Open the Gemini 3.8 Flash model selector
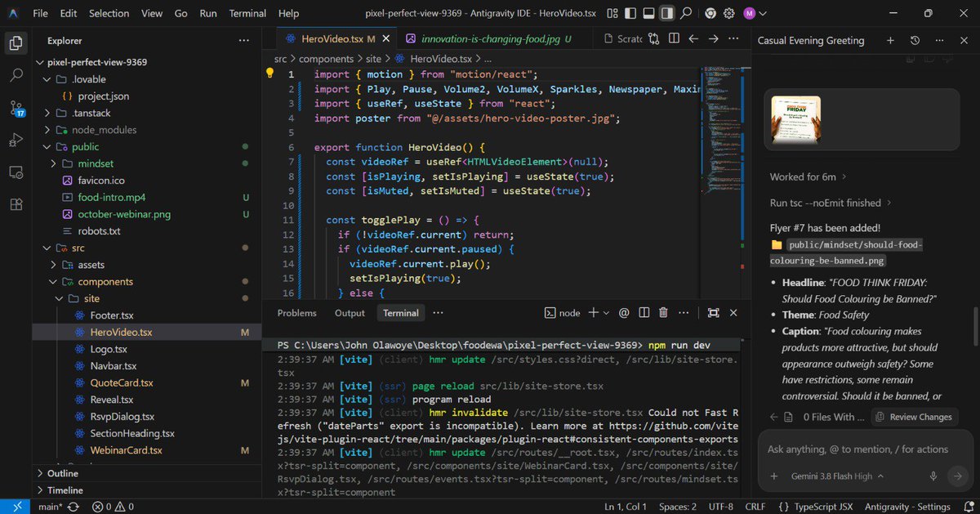The image size is (980, 514). (x=838, y=476)
